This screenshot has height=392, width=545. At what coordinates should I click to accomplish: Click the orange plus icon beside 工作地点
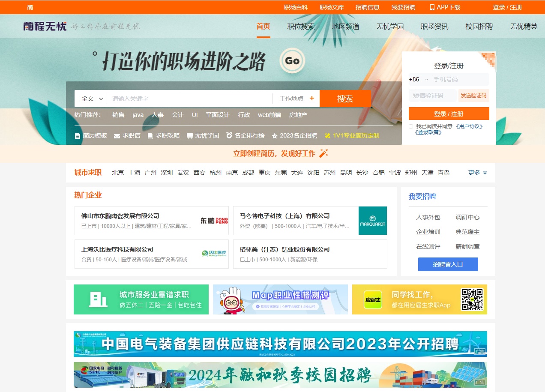[x=312, y=99]
